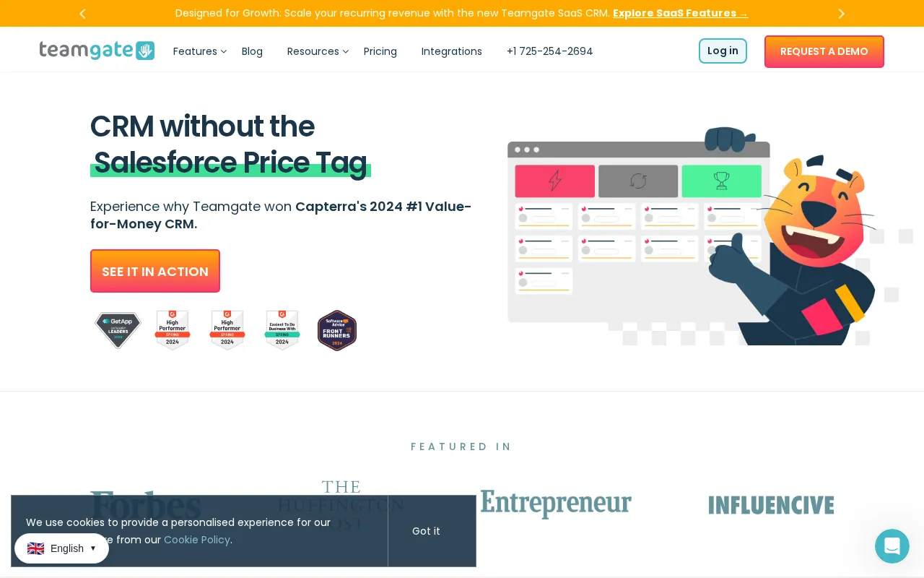924x578 pixels.
Task: Click the Software Advice Front Runners badge
Action: [337, 330]
